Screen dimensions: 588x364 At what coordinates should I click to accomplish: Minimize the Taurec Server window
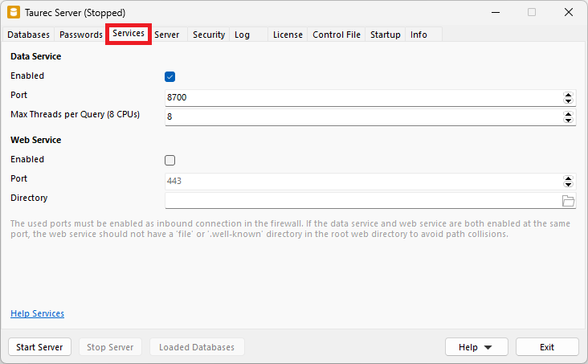[x=496, y=12]
